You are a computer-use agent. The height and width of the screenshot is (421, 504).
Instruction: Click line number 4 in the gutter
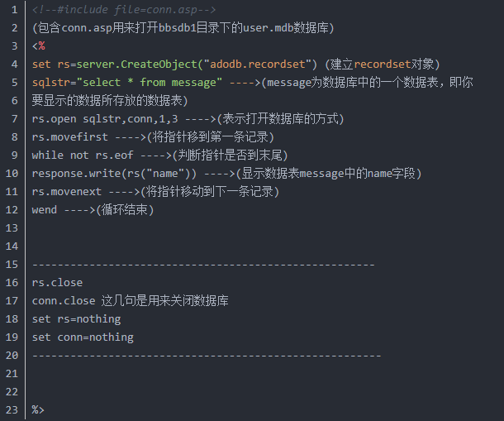pos(14,64)
